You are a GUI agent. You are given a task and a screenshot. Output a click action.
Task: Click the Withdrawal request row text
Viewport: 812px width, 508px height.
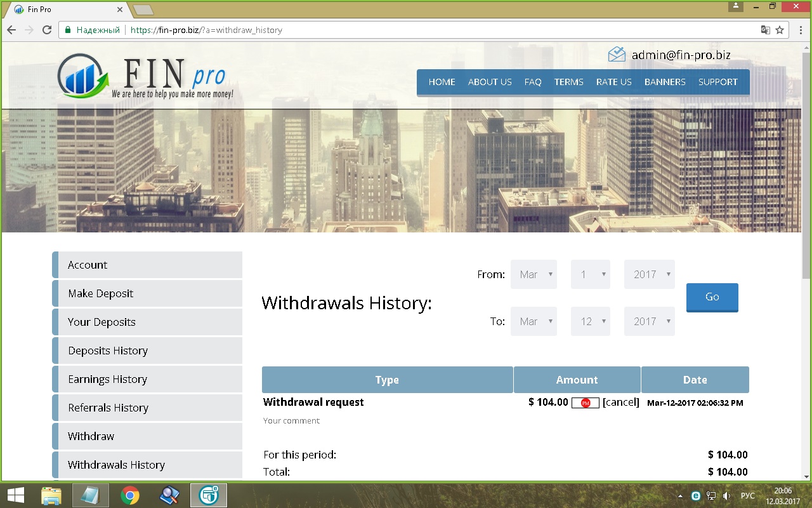(x=313, y=402)
